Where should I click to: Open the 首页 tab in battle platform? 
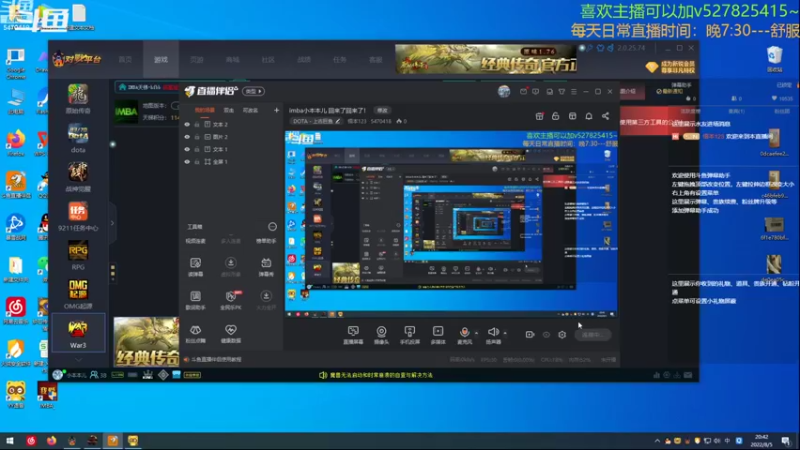coord(125,60)
